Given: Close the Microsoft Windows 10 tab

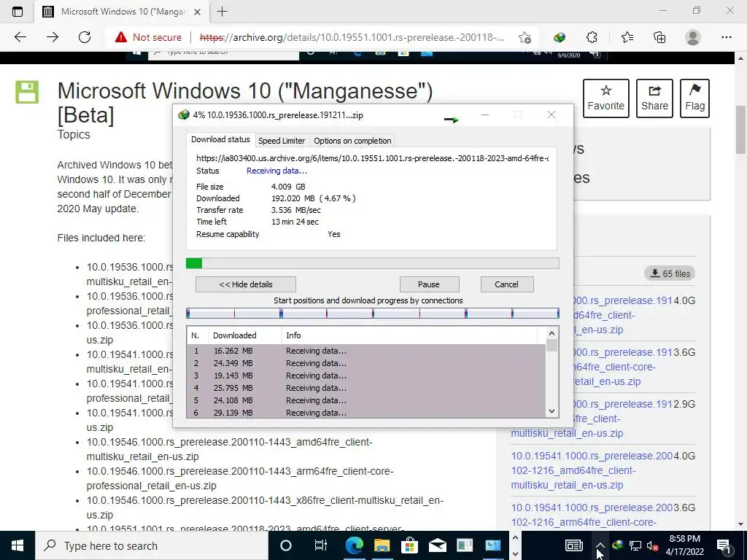Looking at the screenshot, I should (198, 12).
